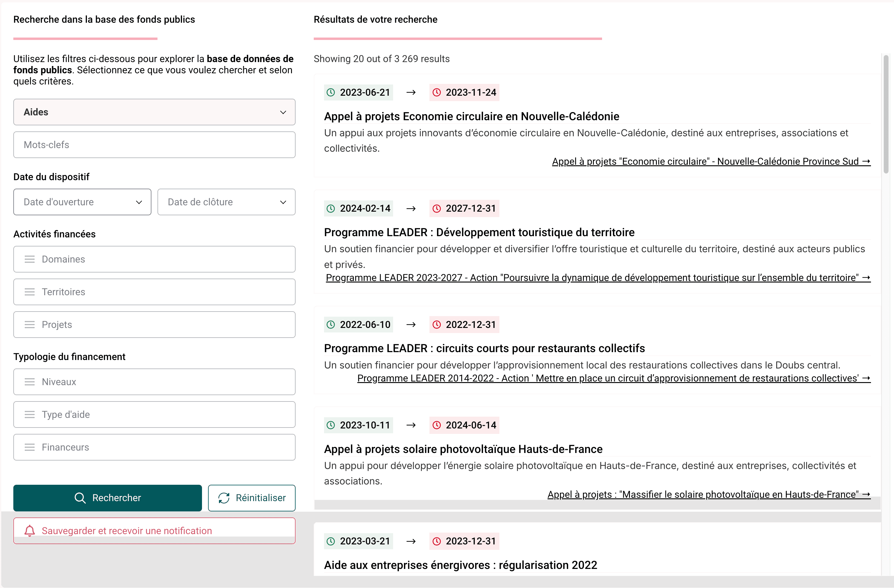Click the Rechercher search button
Screen dimensions: 894x588
pos(108,498)
